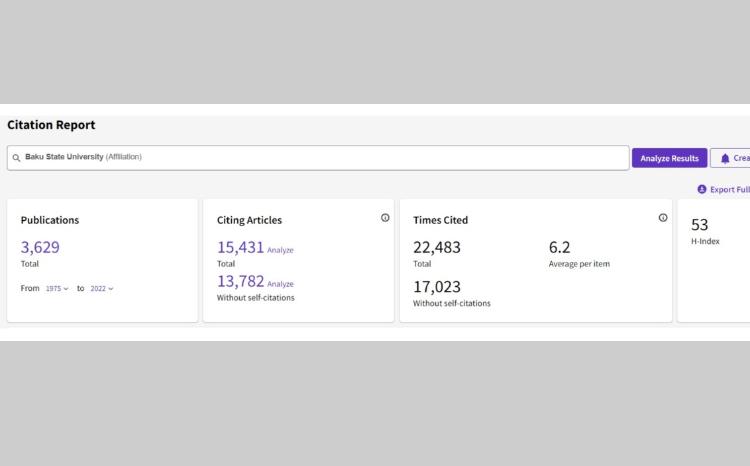The image size is (750, 466).
Task: Select the 22,483 total times cited value
Action: (x=437, y=247)
